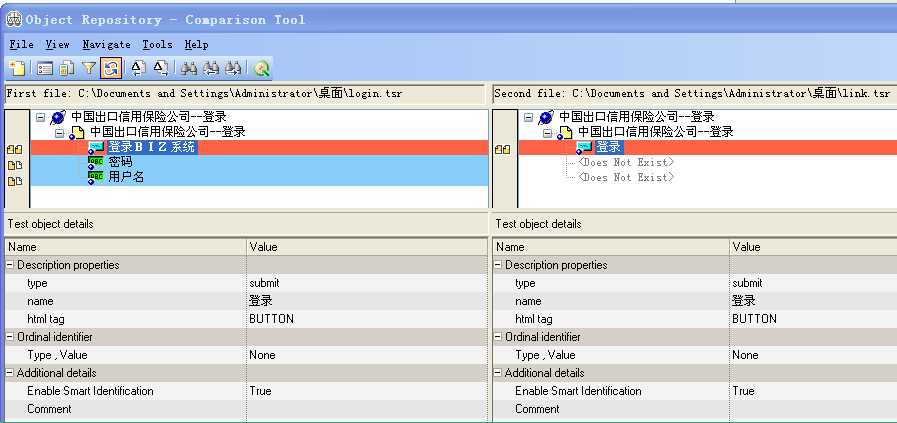897x423 pixels.
Task: Open the File menu
Action: click(x=21, y=44)
